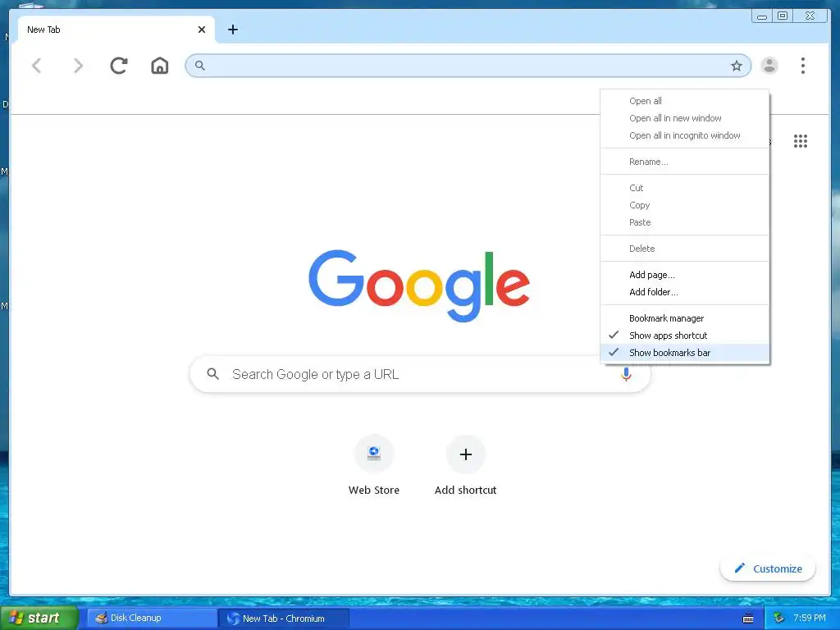Choose Open all from context menu
Image resolution: width=840 pixels, height=630 pixels.
pyautogui.click(x=685, y=101)
